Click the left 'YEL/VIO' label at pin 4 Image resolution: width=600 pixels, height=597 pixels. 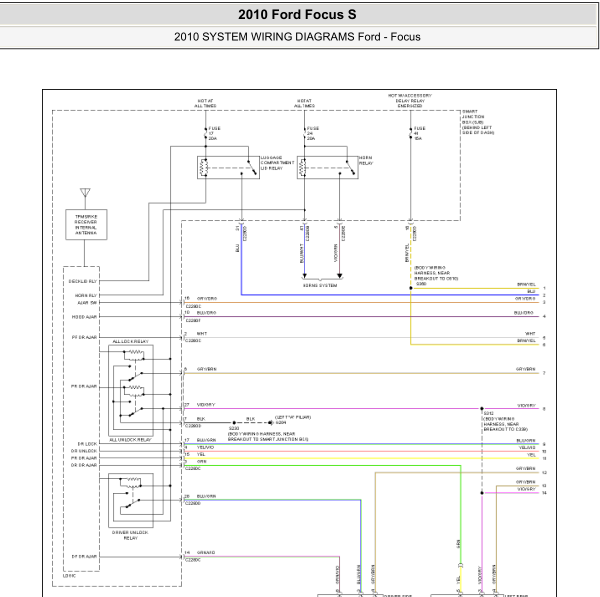pos(206,447)
